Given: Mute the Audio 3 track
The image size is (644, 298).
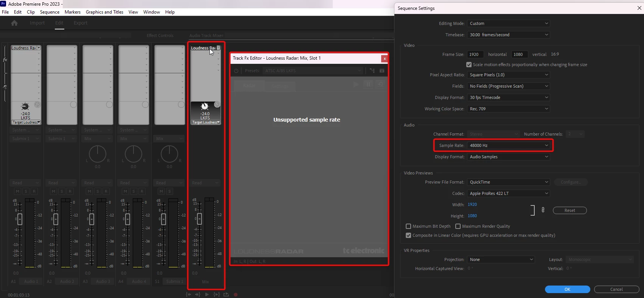Looking at the screenshot, I should pyautogui.click(x=89, y=191).
